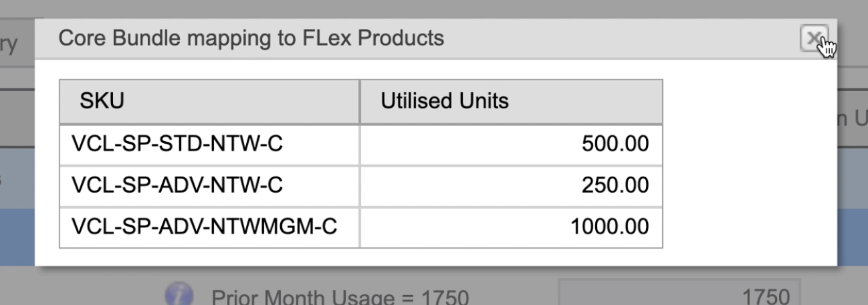
Task: Click the Core Bundle mapping dialog title
Action: [x=251, y=38]
